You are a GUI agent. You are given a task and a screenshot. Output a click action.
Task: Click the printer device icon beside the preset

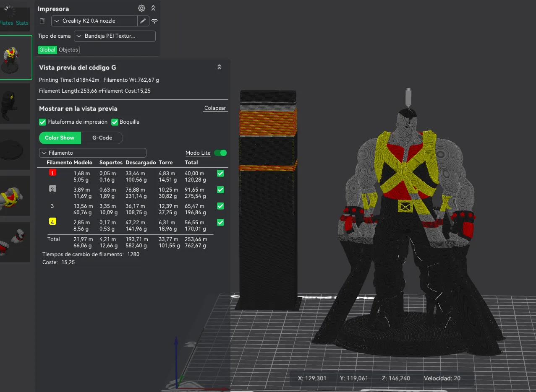42,21
